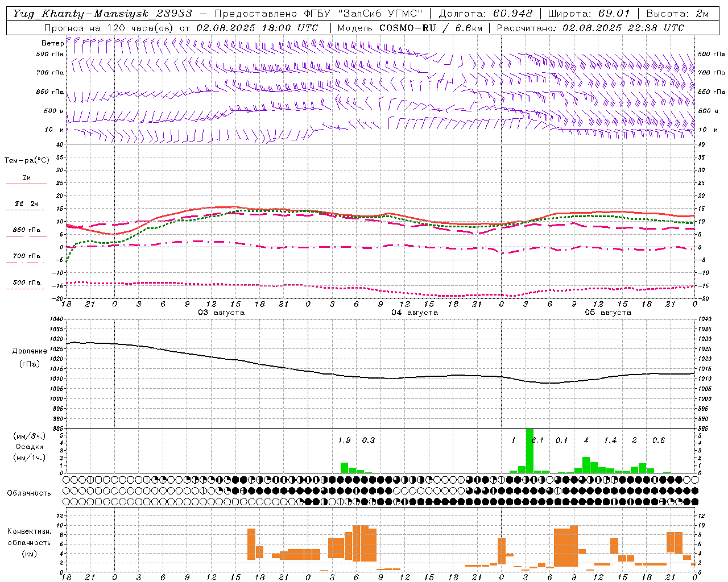Click the station title Yug_Khanty-Mansiysk_23933

click(102, 14)
